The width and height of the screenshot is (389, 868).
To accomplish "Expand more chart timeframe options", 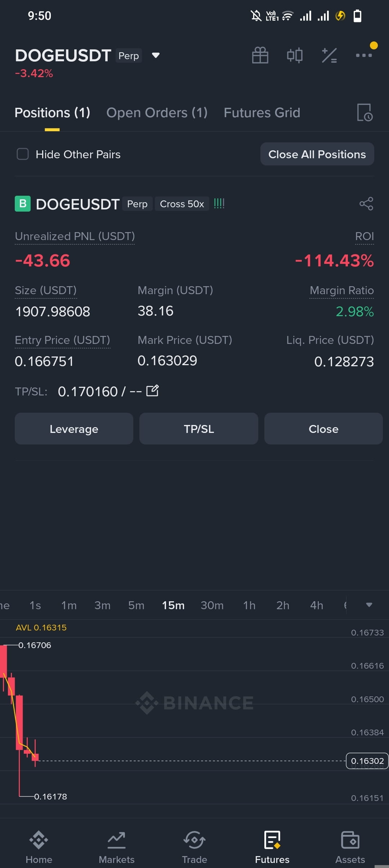I will point(369,605).
